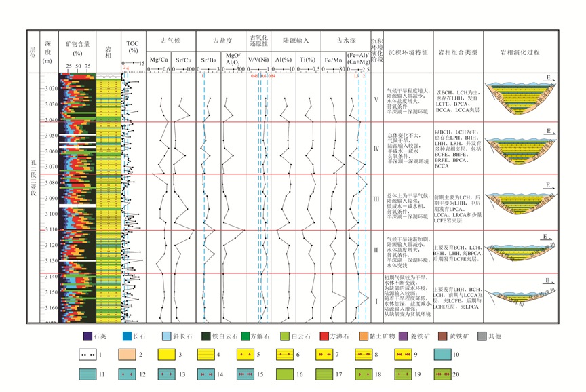Select the yellow lined pattern box 4
The width and height of the screenshot is (586, 392).
[x=206, y=354]
